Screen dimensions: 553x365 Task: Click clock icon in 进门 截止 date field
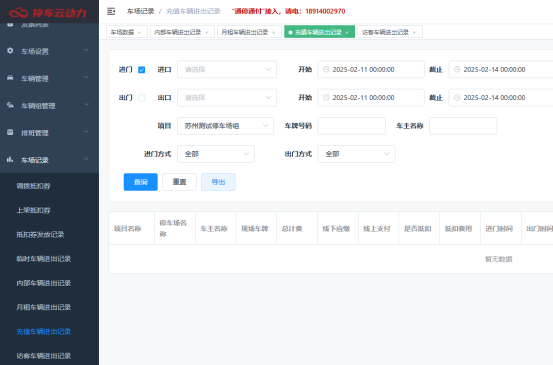[457, 69]
